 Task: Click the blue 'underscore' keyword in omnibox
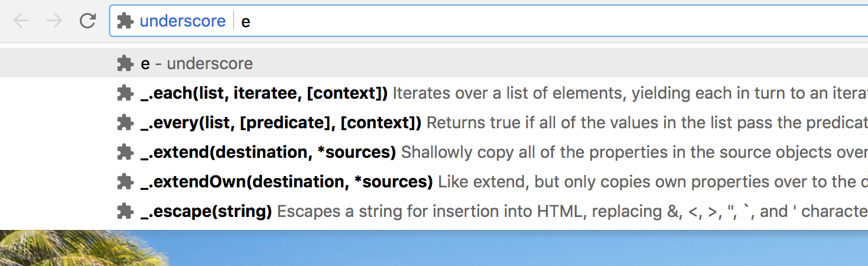pyautogui.click(x=183, y=21)
